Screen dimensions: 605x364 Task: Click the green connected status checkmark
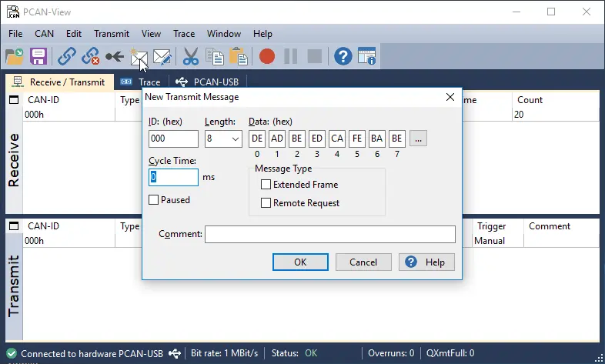point(12,353)
